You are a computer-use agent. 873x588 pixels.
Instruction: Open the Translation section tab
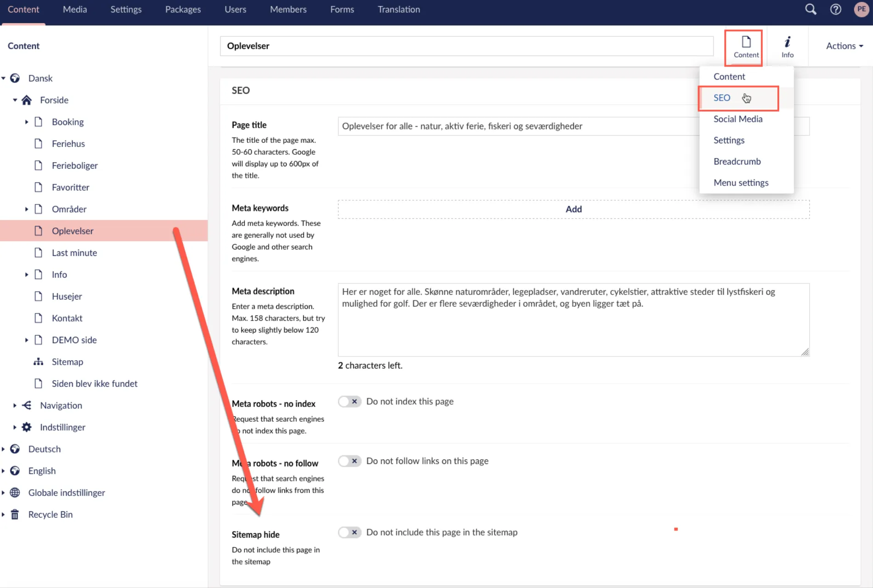399,9
